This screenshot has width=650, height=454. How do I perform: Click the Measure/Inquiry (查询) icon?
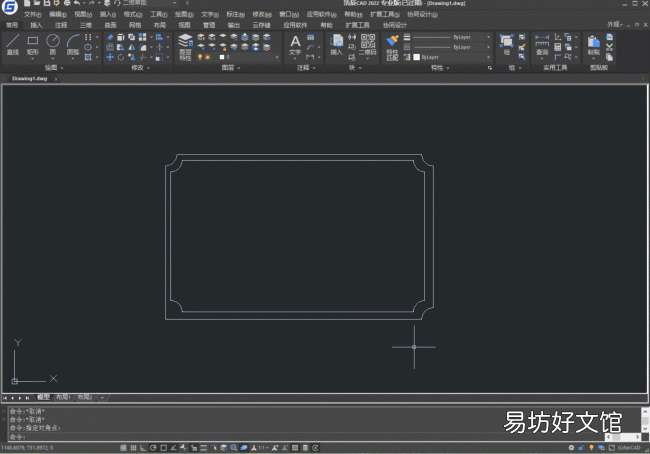point(542,45)
